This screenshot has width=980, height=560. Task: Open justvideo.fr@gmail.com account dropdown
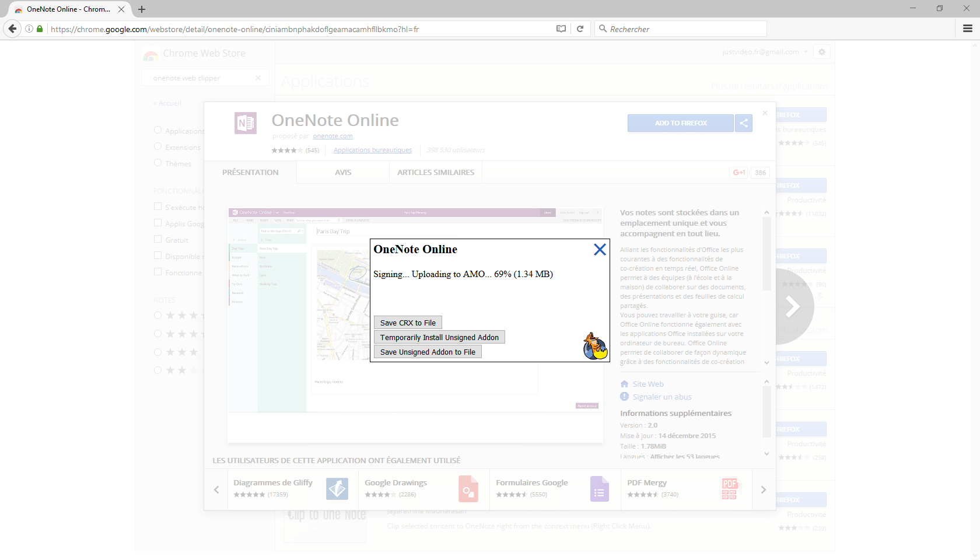pos(765,52)
